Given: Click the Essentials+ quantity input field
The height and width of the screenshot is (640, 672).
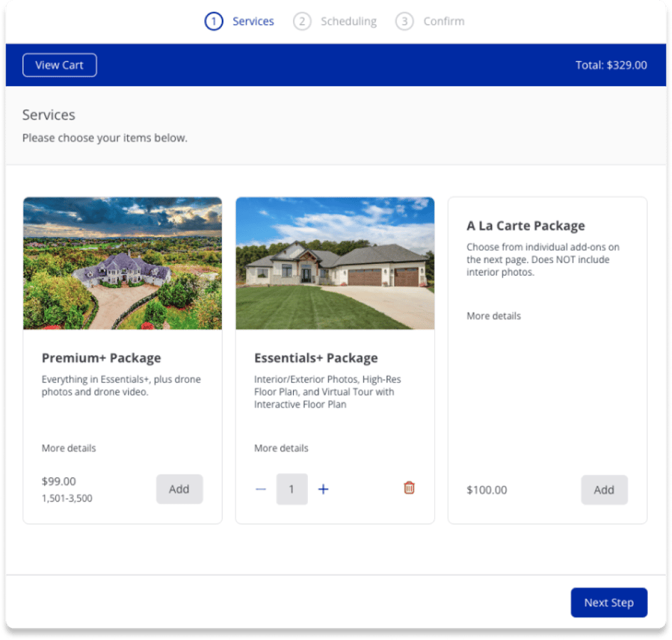Looking at the screenshot, I should pos(292,489).
